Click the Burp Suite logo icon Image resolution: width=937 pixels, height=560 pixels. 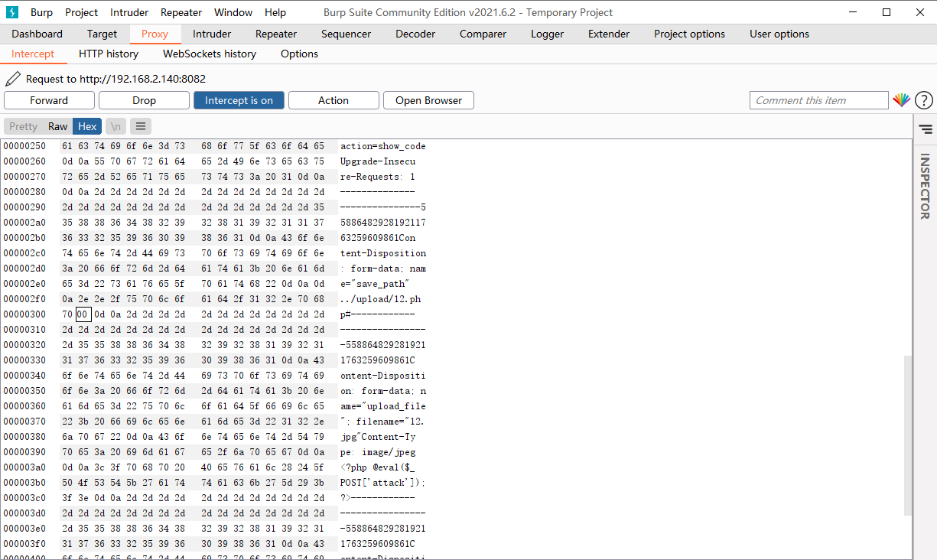point(12,12)
